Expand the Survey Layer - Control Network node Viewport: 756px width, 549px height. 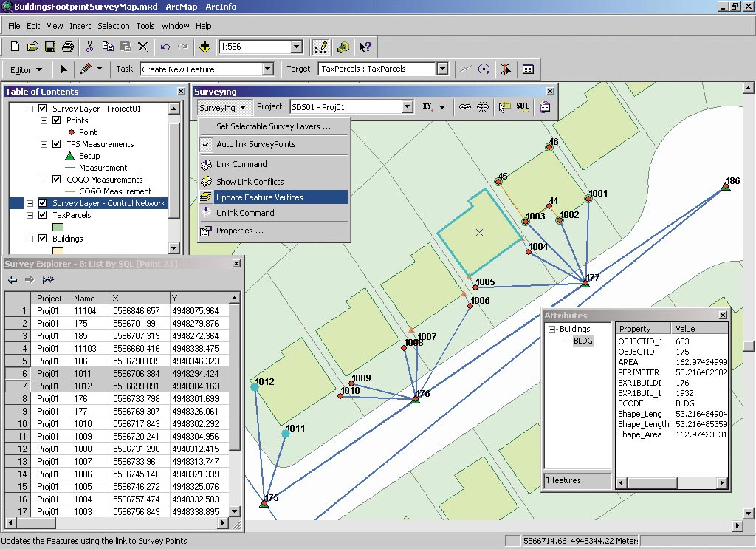pyautogui.click(x=30, y=203)
